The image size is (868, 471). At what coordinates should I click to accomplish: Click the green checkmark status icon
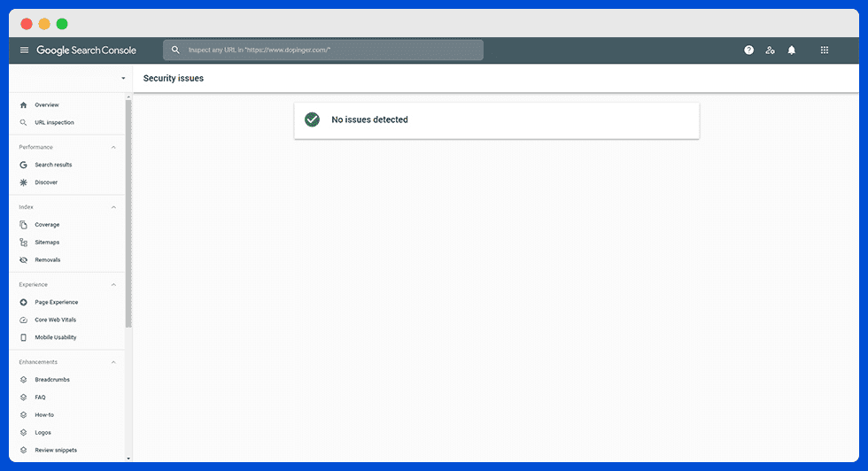(x=312, y=120)
